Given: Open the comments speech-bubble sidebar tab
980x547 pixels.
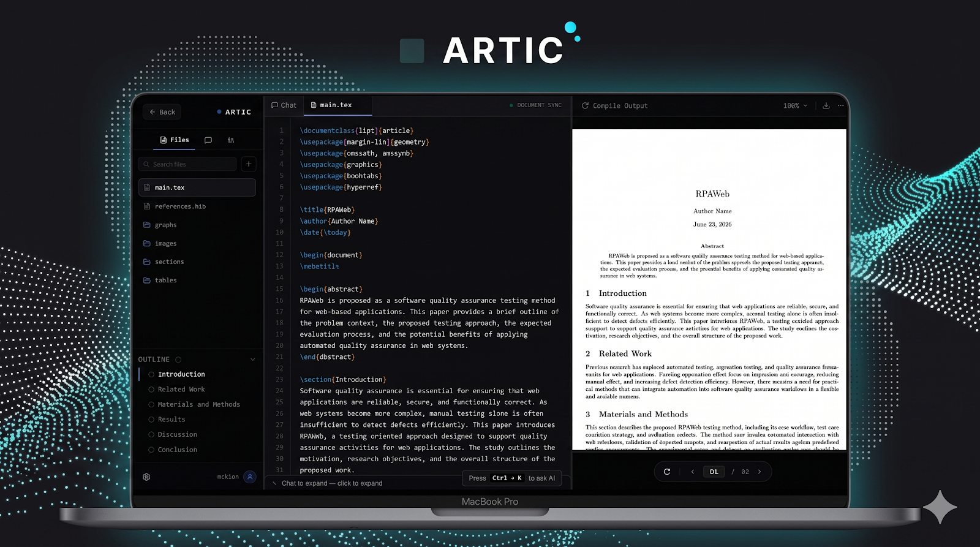Looking at the screenshot, I should click(x=208, y=140).
